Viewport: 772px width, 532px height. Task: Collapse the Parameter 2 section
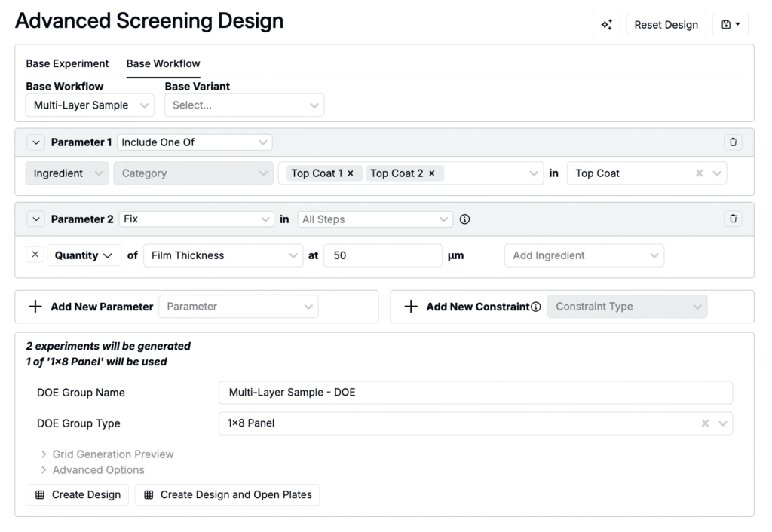click(x=36, y=219)
